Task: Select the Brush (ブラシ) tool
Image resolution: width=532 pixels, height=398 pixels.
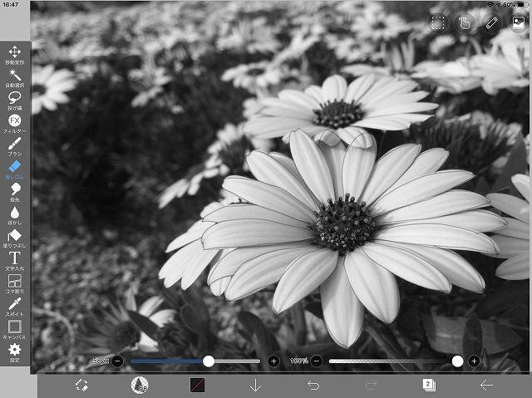Action: point(15,146)
